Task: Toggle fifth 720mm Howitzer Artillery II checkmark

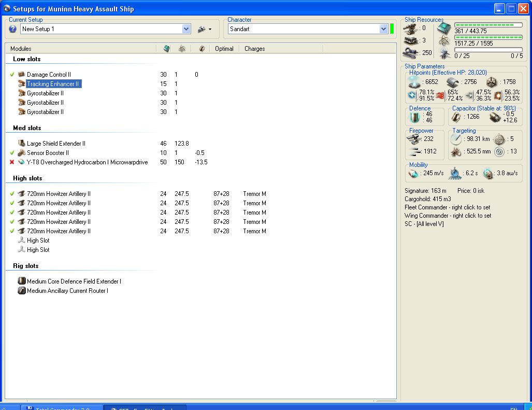Action: (12, 231)
